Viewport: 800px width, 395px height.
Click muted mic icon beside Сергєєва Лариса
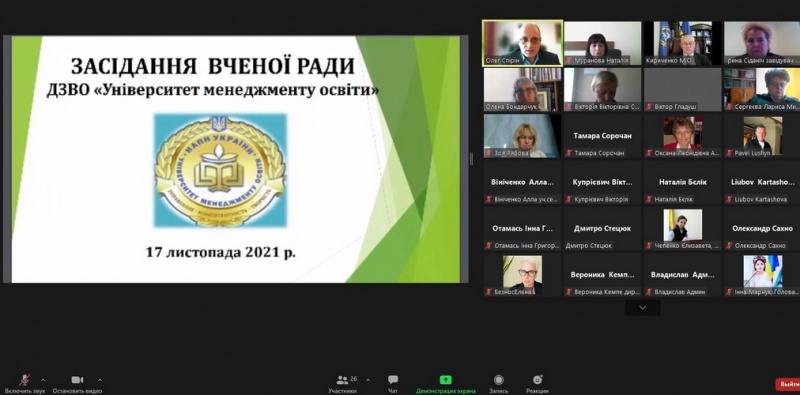coord(729,107)
